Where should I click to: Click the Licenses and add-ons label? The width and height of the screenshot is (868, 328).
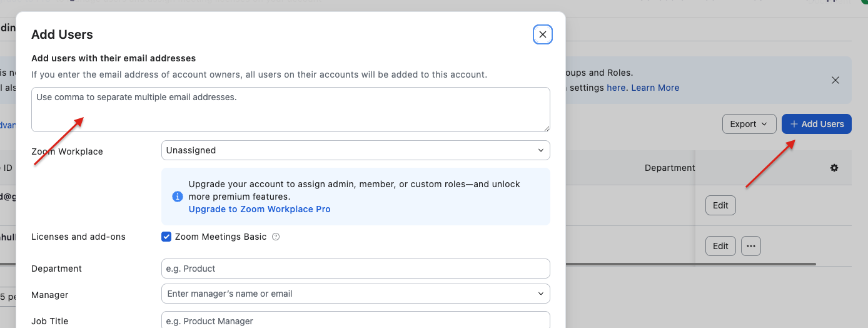coord(78,237)
